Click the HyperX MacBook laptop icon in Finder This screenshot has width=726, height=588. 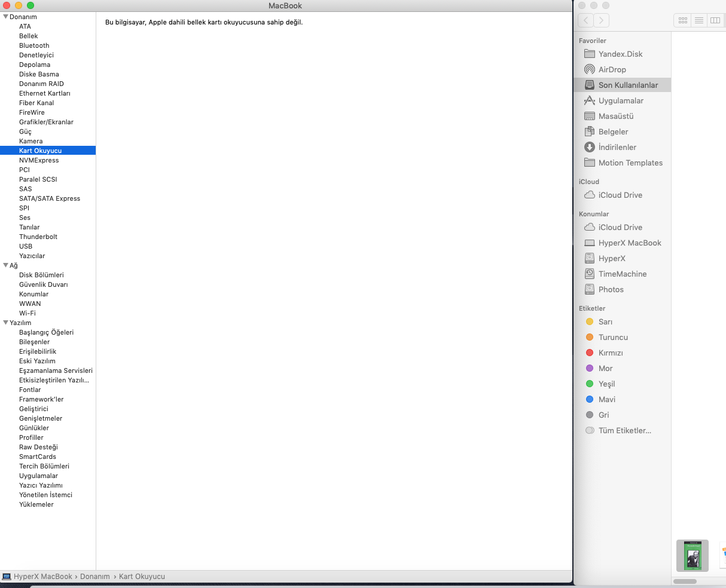point(590,243)
